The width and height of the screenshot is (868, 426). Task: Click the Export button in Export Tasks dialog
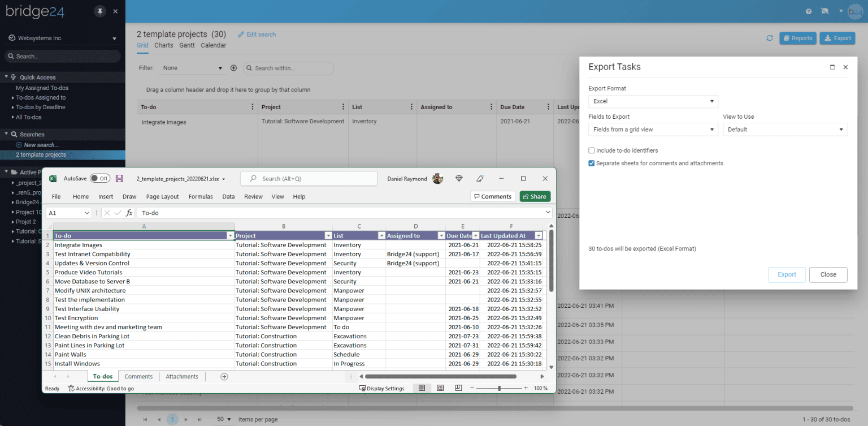tap(787, 274)
